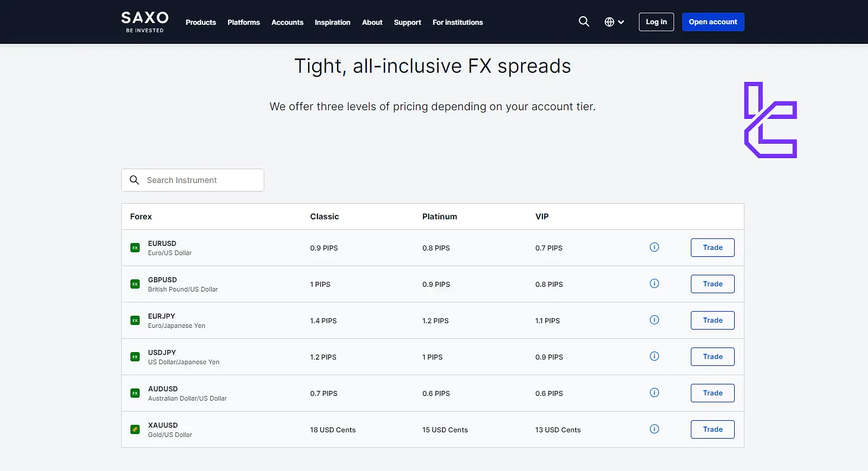Select the AUDUSD instrument name

tap(163, 389)
